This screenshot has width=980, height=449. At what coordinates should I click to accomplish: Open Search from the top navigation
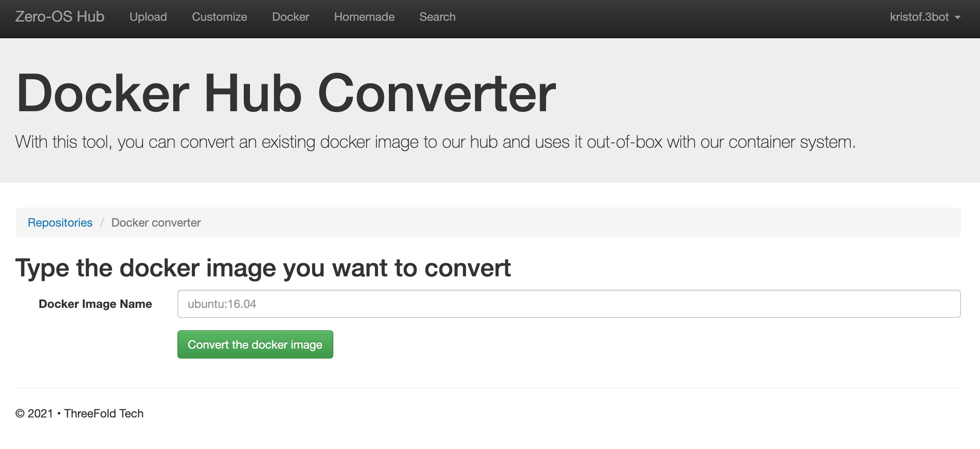coord(437,17)
